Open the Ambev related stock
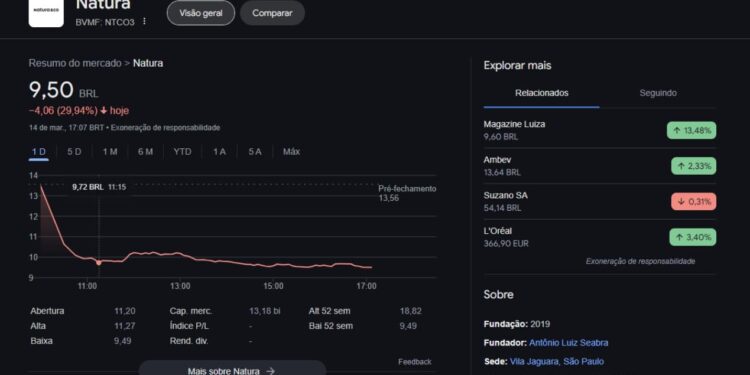Image resolution: width=750 pixels, height=375 pixels. pyautogui.click(x=599, y=166)
